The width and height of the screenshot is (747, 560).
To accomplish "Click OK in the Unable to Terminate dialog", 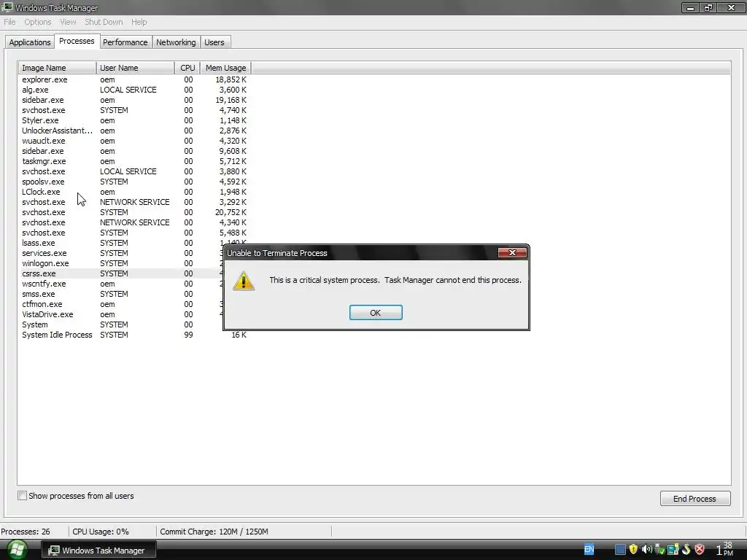I will coord(376,312).
